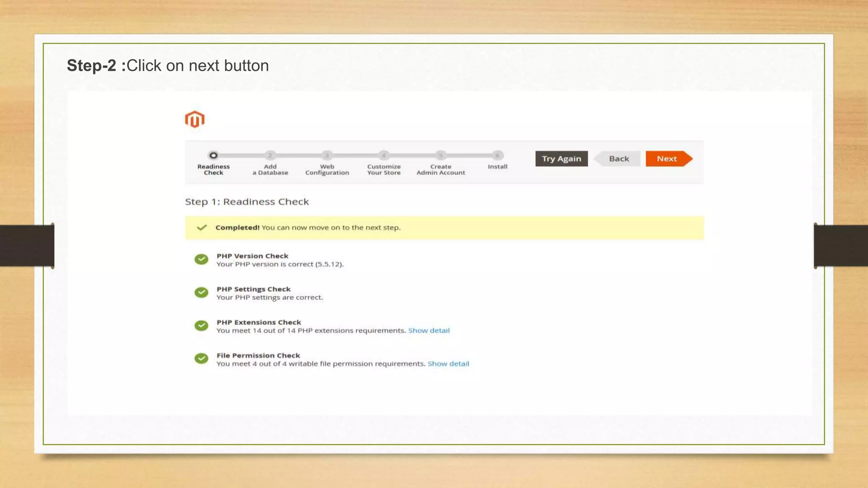This screenshot has height=488, width=868.
Task: Click the Install step circle
Action: pos(498,155)
